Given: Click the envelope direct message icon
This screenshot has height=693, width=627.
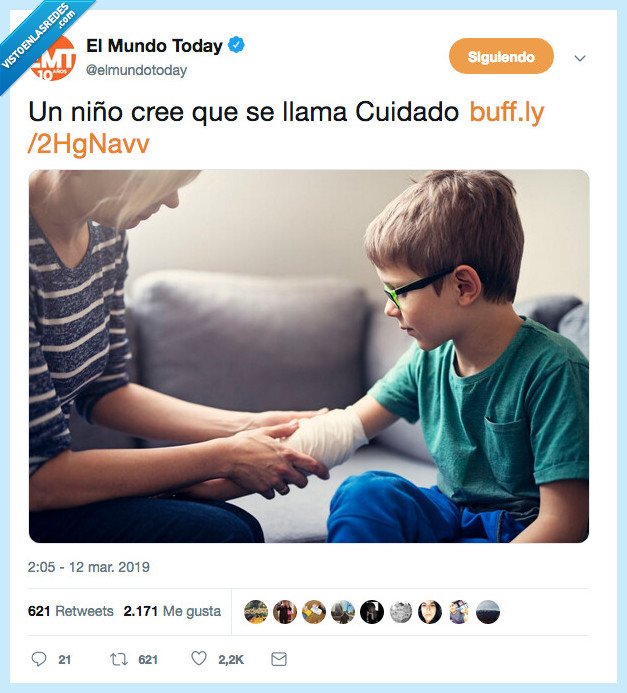Looking at the screenshot, I should (x=279, y=659).
